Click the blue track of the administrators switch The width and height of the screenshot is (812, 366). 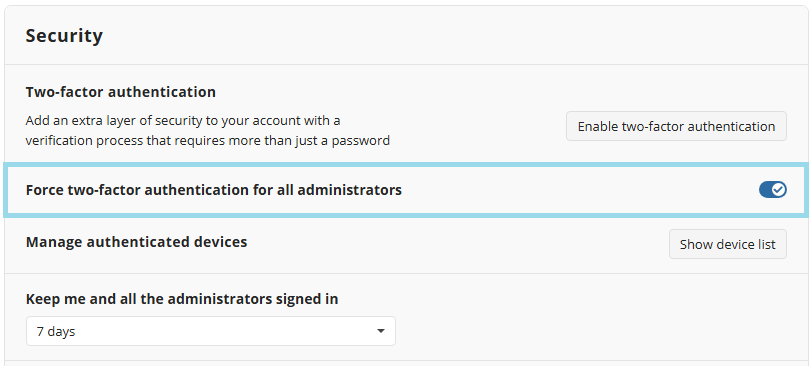(765, 190)
